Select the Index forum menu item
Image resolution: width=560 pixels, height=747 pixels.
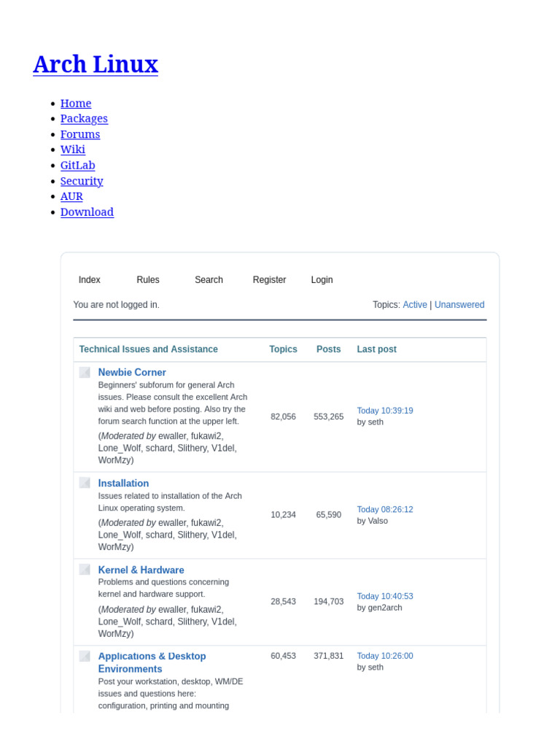[x=90, y=279]
